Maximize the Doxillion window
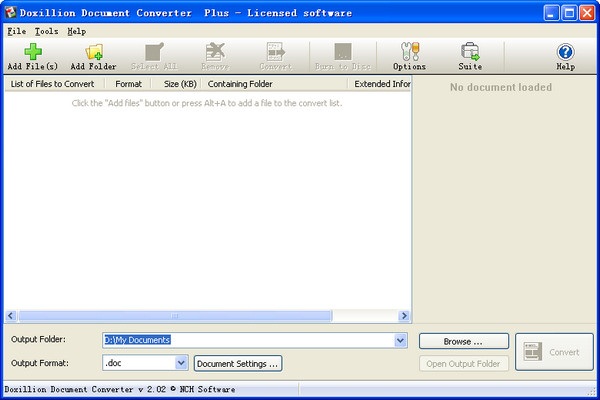Image resolution: width=600 pixels, height=400 pixels. tap(569, 13)
